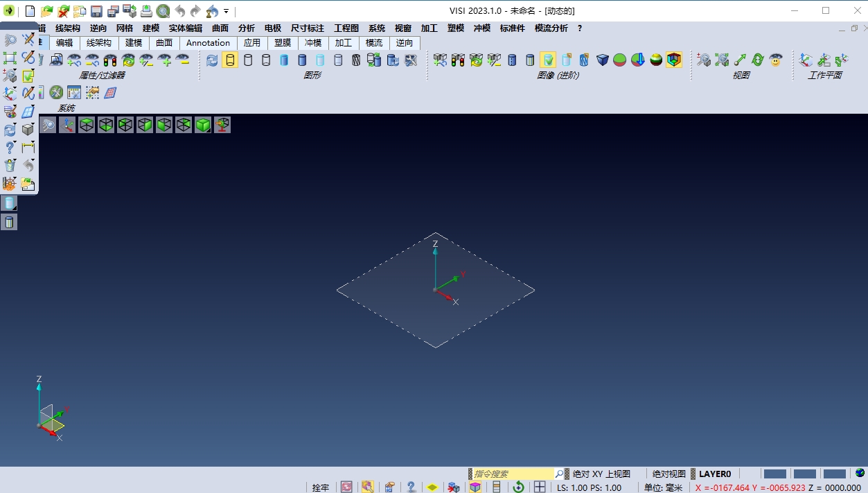Click the red-green sphere icon in 图像 (进阶)
868x493 pixels.
[620, 60]
